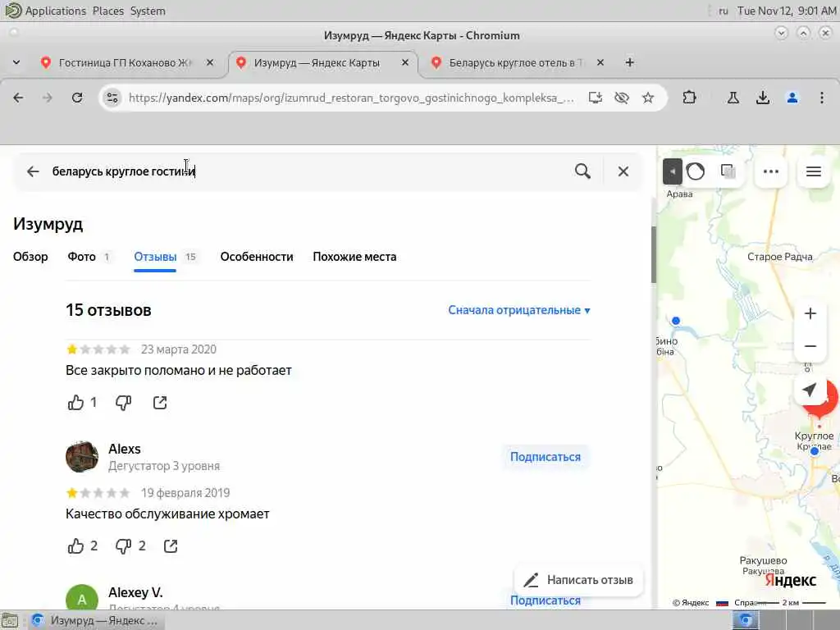The height and width of the screenshot is (630, 840).
Task: Bookmark this page with the star icon
Action: [x=648, y=98]
